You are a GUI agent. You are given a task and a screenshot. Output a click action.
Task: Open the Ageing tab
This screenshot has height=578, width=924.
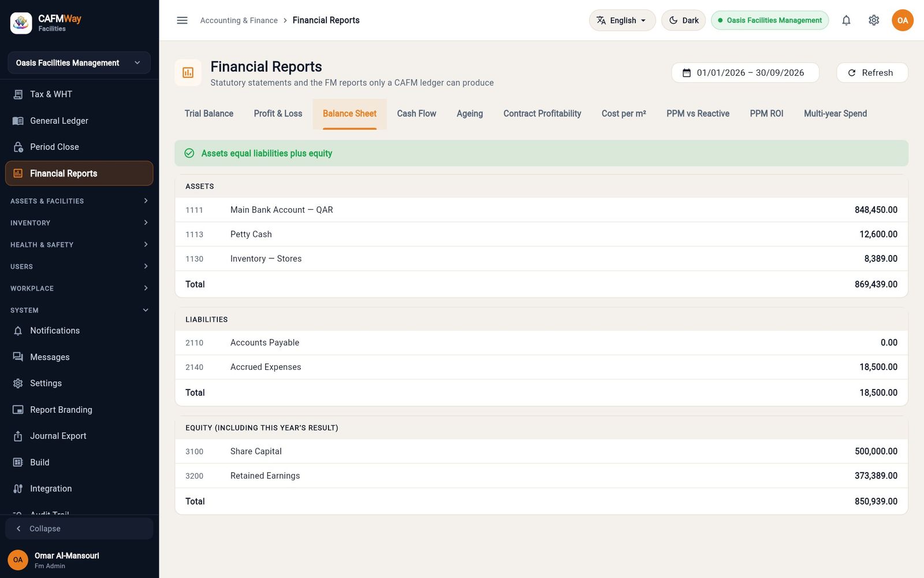tap(470, 114)
